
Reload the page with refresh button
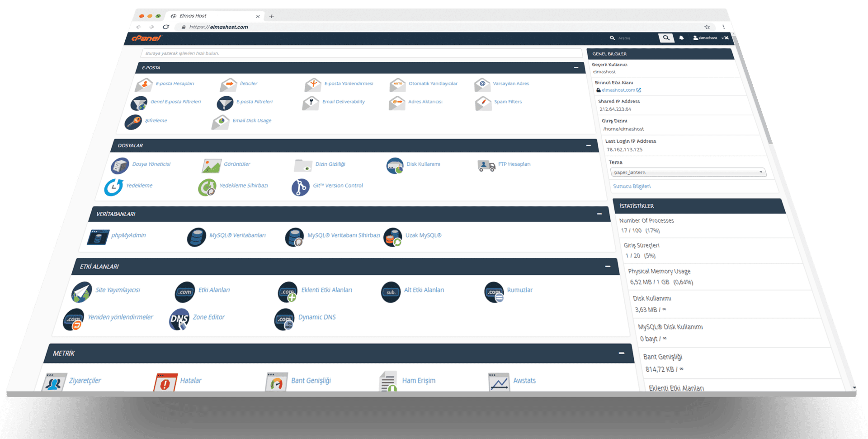[x=166, y=27]
